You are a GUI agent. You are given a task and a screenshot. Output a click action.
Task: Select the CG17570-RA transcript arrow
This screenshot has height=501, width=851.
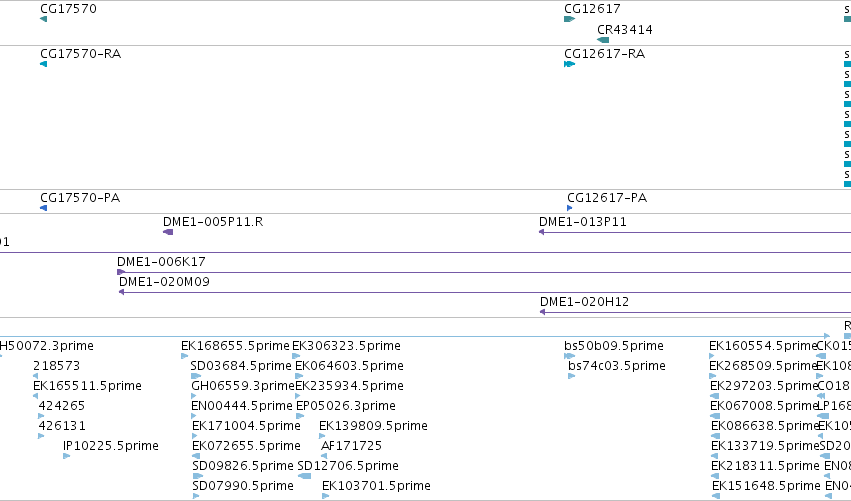[43, 64]
